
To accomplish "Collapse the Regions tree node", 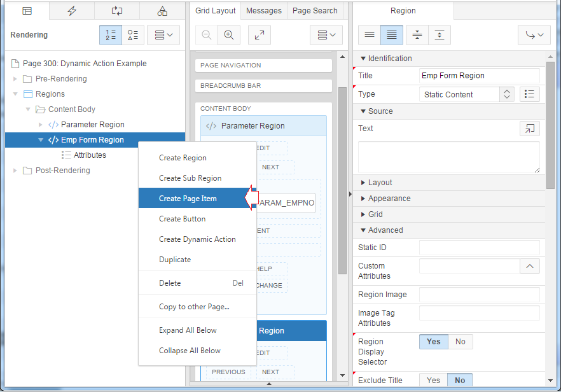I will [15, 94].
